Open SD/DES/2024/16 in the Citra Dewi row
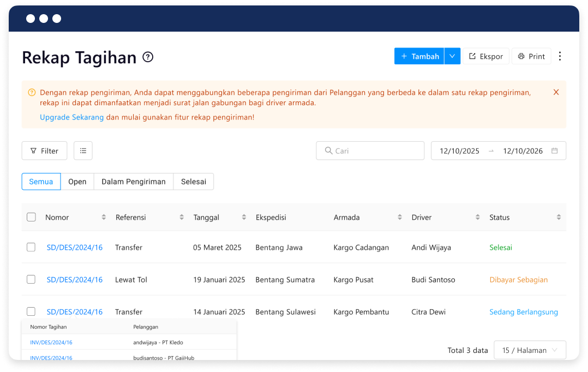The image size is (588, 372). coord(75,312)
